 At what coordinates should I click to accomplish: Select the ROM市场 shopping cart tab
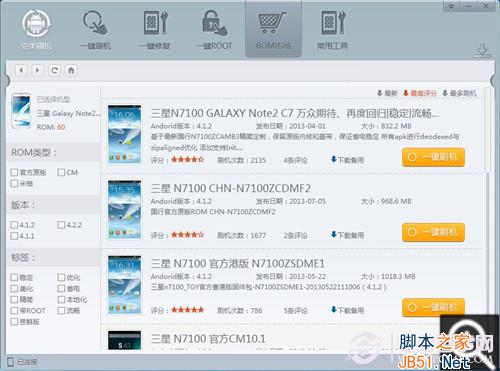(273, 29)
